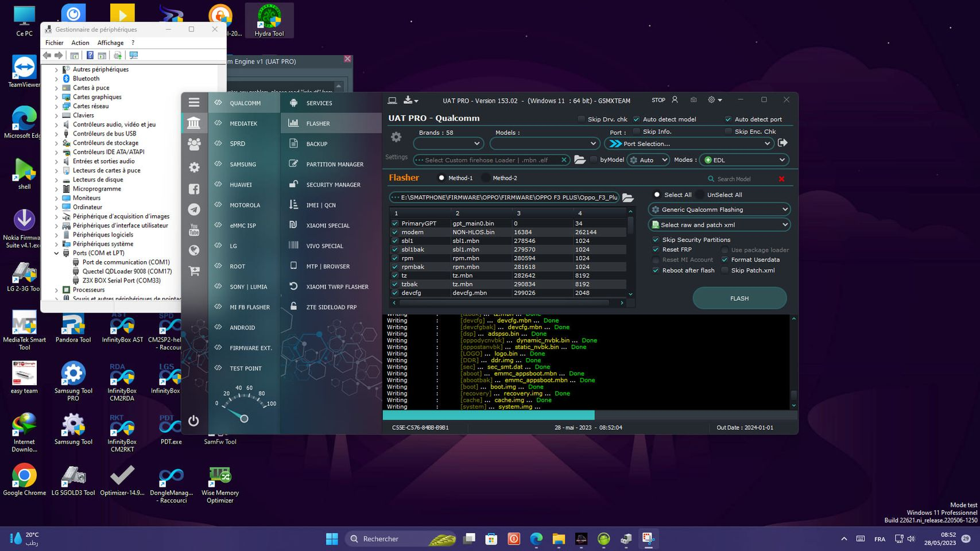Click the globe website icon in UAT sidebar
Image resolution: width=980 pixels, height=551 pixels.
tap(194, 250)
